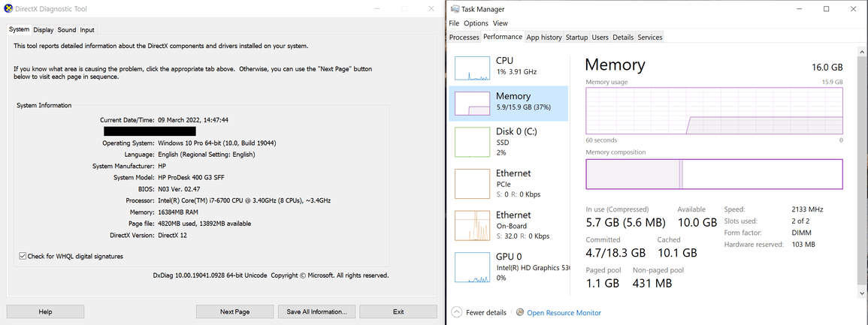Click the DirectX Diagnostic Tool title icon
The image size is (868, 325).
pyautogui.click(x=8, y=9)
